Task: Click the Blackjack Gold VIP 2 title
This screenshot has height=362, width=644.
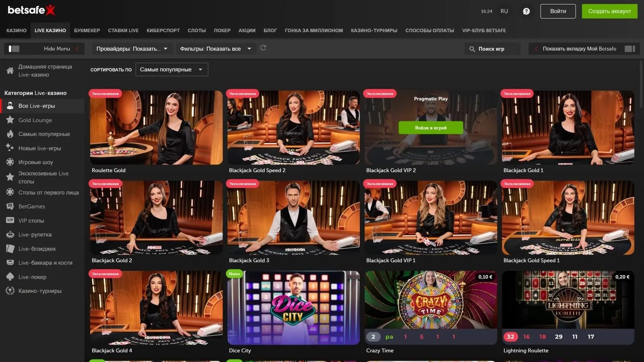Action: [x=391, y=170]
